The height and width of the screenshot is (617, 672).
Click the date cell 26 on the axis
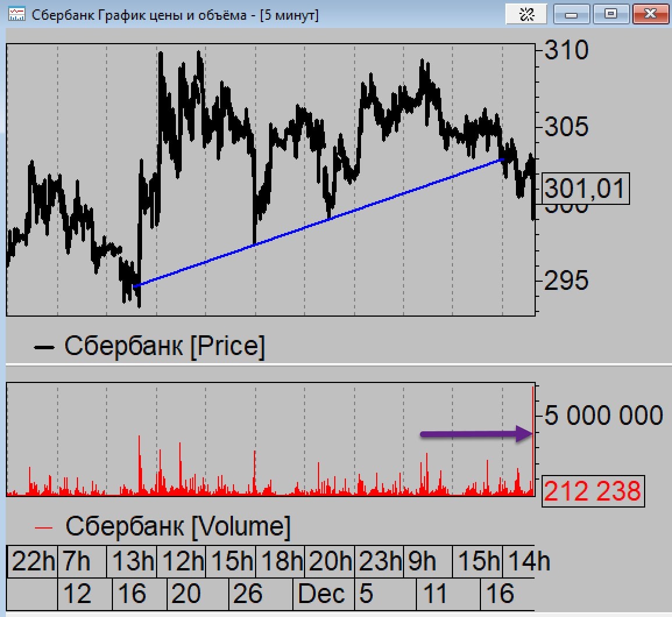260,594
